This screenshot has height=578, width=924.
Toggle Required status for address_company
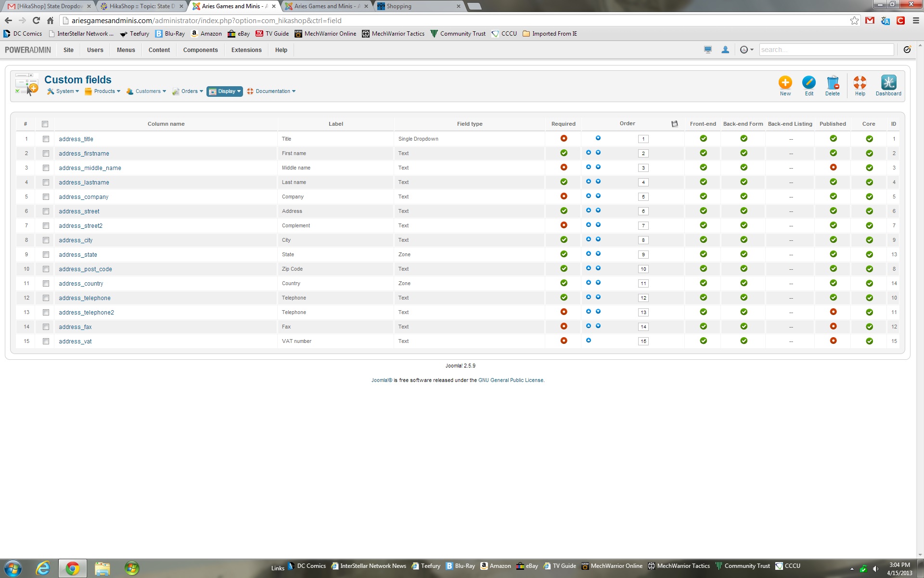tap(564, 196)
